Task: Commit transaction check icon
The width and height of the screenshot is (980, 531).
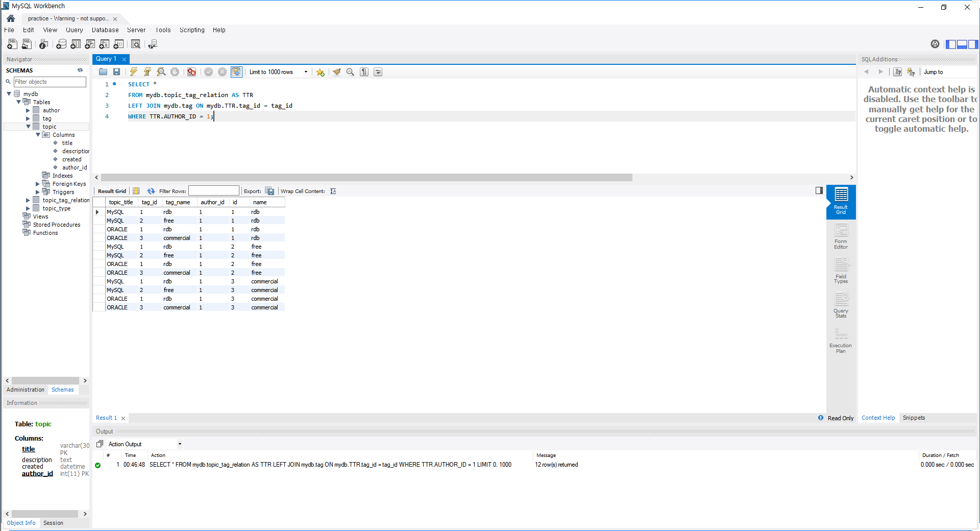Action: click(x=208, y=72)
